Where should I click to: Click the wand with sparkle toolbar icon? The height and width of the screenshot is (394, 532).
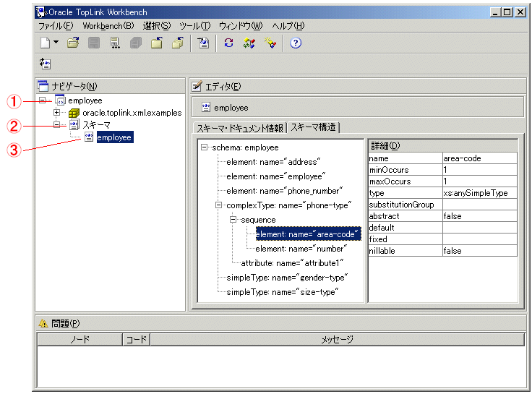[270, 43]
